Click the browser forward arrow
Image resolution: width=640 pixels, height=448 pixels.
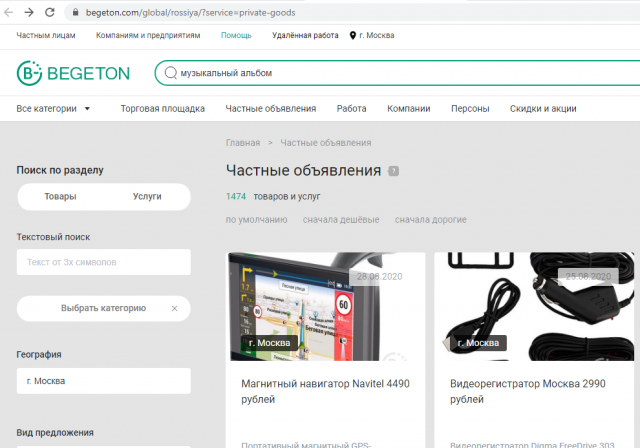pos(28,12)
